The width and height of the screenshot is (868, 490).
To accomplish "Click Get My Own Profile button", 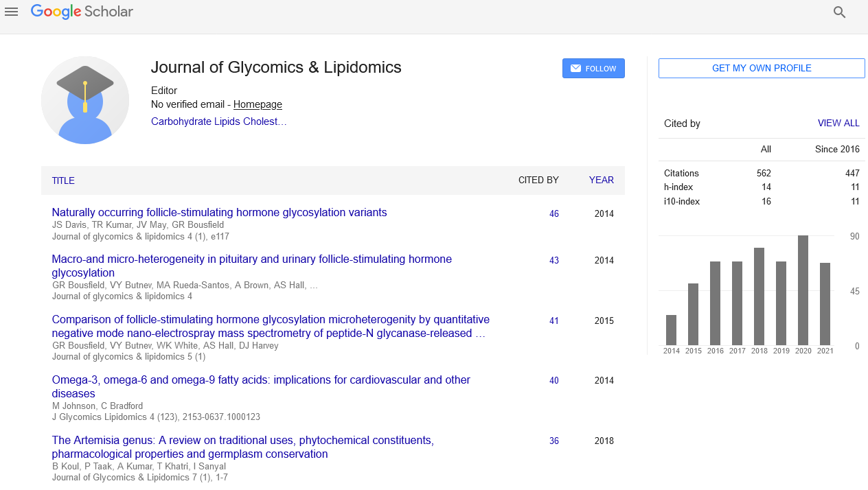I will [762, 68].
